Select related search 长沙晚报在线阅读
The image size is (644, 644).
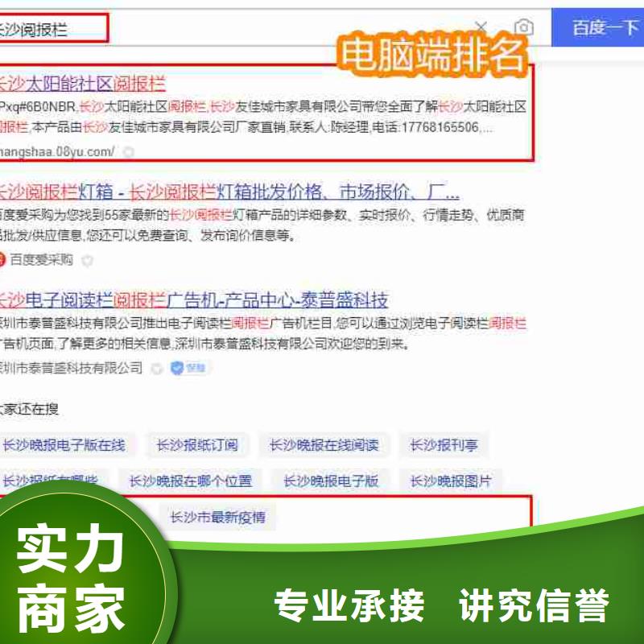(324, 445)
